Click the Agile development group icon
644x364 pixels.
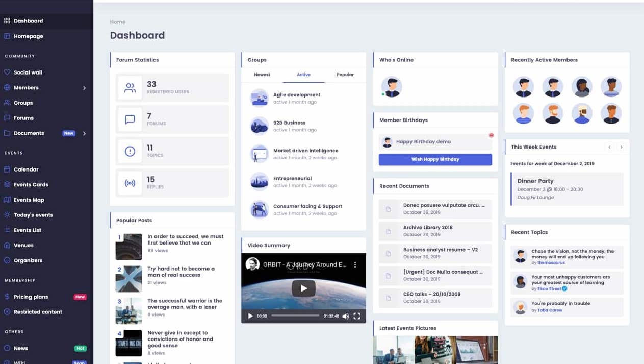(x=260, y=98)
